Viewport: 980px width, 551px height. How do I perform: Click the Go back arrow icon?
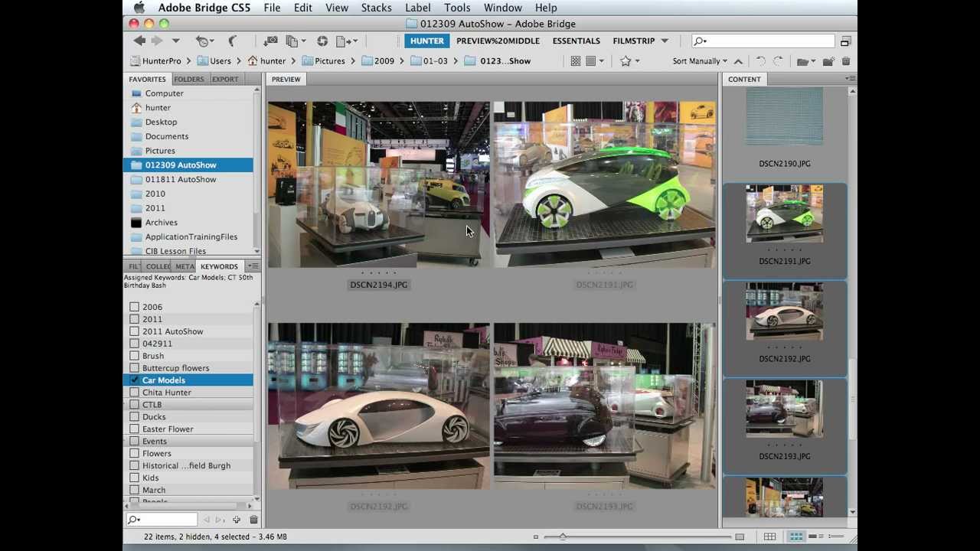139,41
